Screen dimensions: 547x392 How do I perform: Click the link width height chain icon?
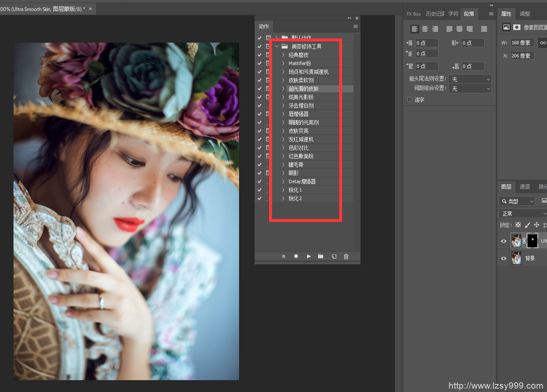pos(543,43)
